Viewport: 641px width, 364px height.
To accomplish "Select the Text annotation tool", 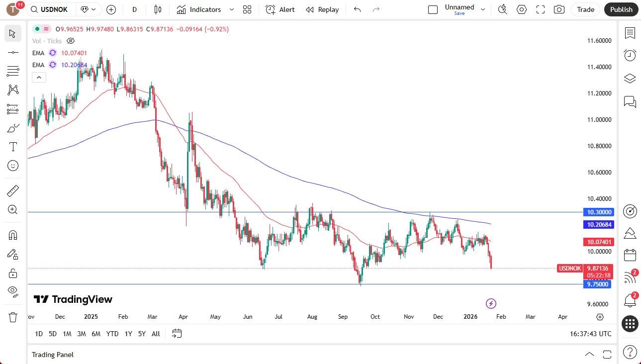I will (13, 147).
